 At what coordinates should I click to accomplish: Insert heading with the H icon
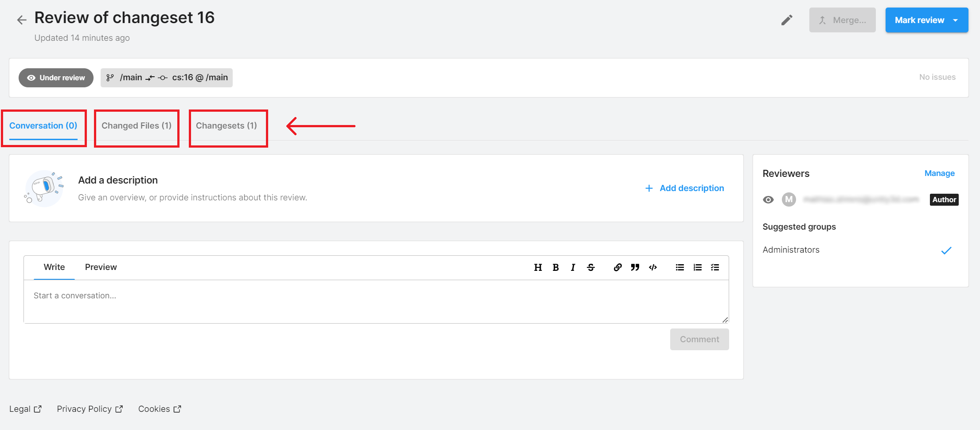pyautogui.click(x=538, y=267)
